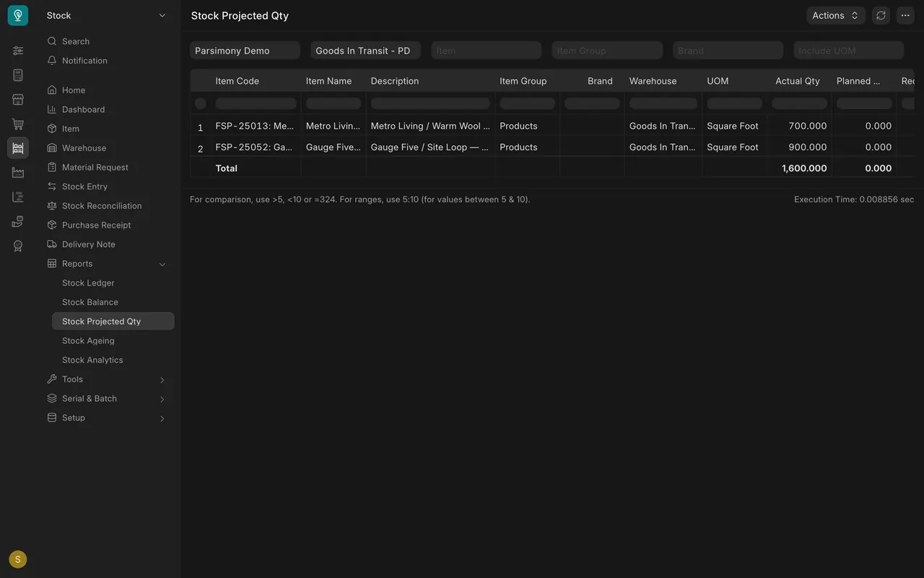Image resolution: width=924 pixels, height=578 pixels.
Task: Open the hand-with-message support module icon
Action: pos(18,222)
